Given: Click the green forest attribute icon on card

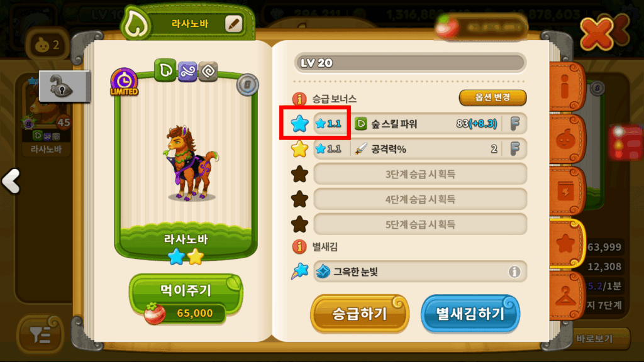Looking at the screenshot, I should point(165,70).
